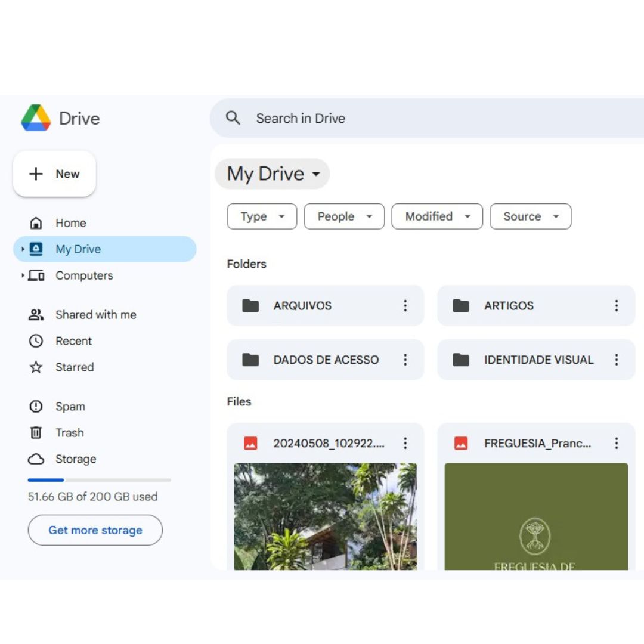The height and width of the screenshot is (644, 644).
Task: Open the 20240508_102922 photo thumbnail
Action: 326,516
